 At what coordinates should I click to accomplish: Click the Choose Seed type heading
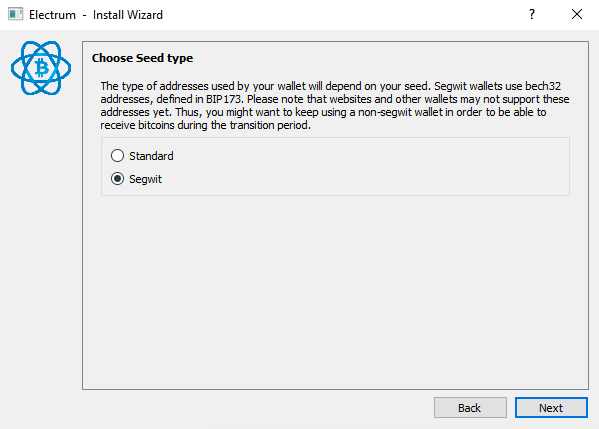pos(142,58)
